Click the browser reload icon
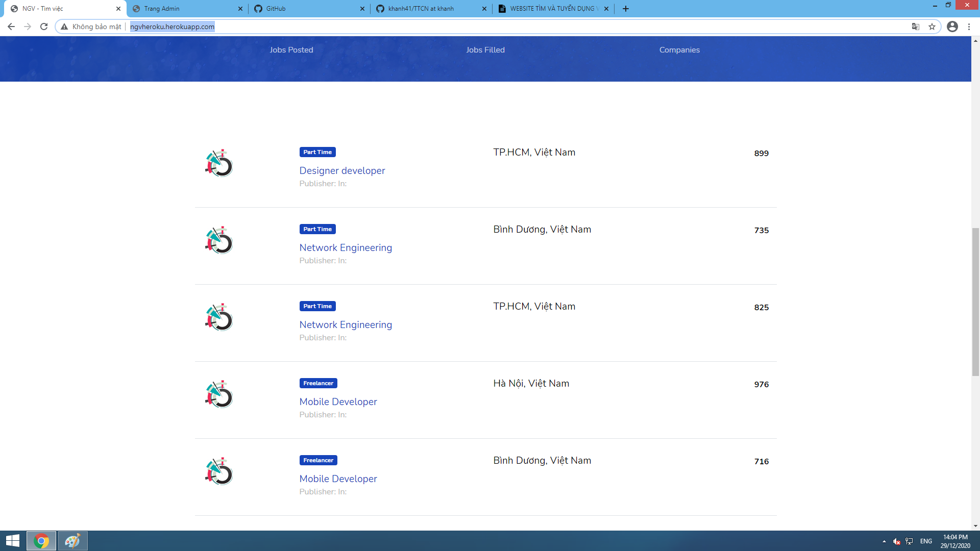The image size is (980, 551). coord(44,27)
